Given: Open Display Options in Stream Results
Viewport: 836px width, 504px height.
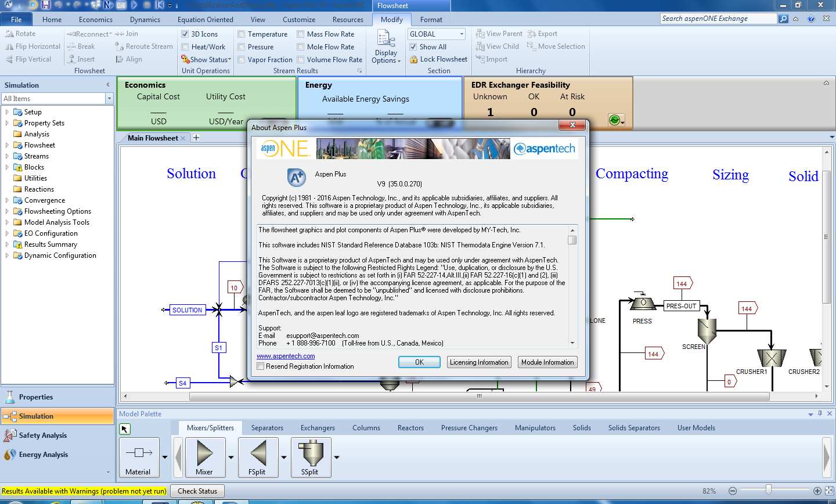Looking at the screenshot, I should tap(386, 46).
